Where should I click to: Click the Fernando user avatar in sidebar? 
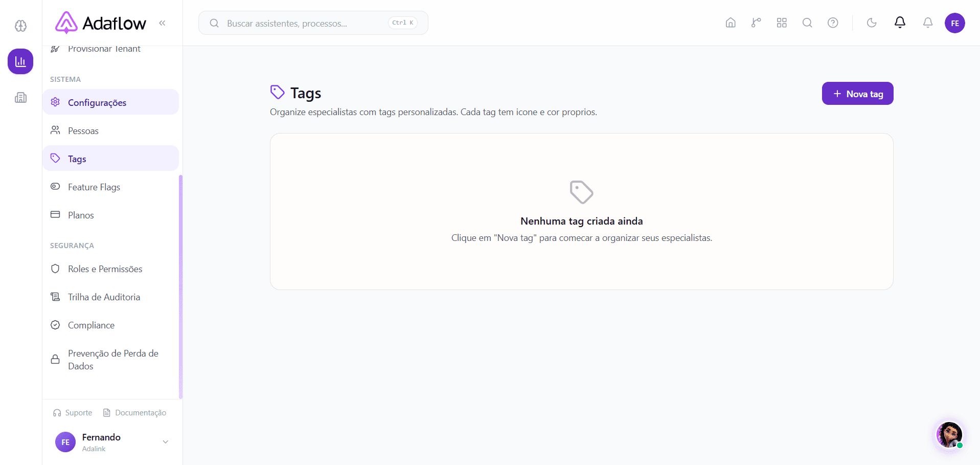[65, 442]
